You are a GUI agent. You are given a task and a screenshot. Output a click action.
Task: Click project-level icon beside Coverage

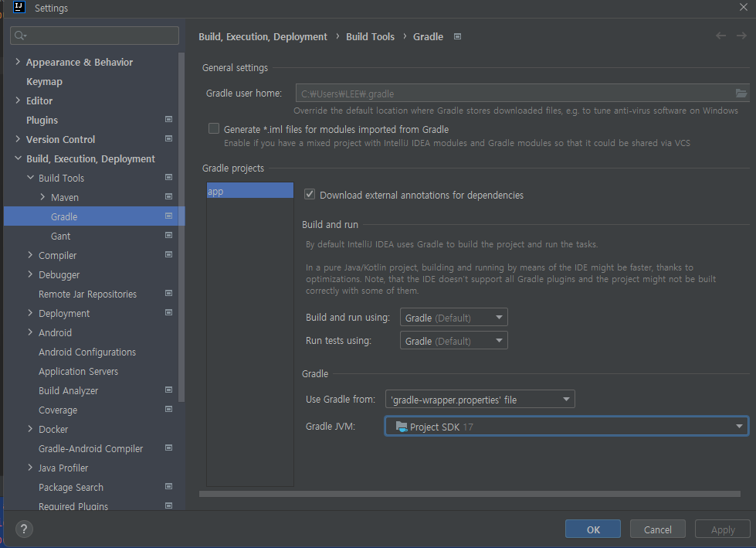(x=169, y=409)
